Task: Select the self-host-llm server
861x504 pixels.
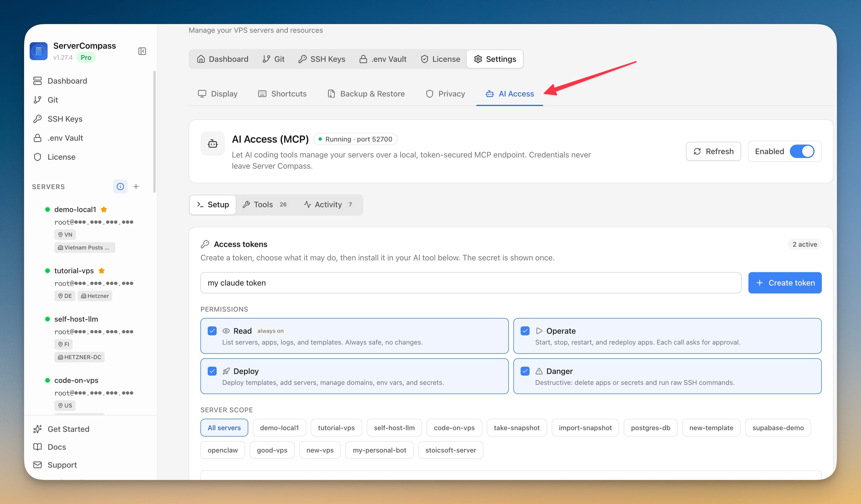Action: (x=76, y=319)
